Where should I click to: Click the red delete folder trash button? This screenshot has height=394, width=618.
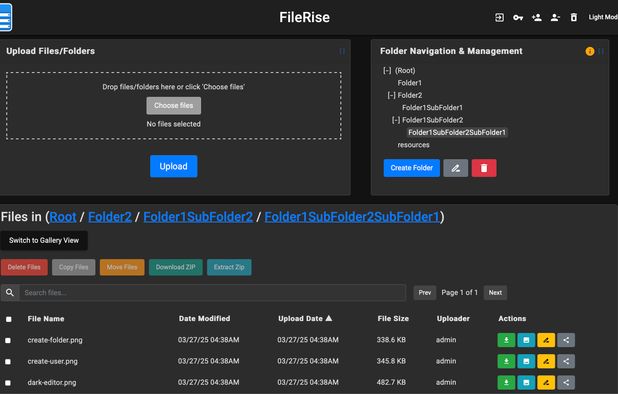pos(484,168)
